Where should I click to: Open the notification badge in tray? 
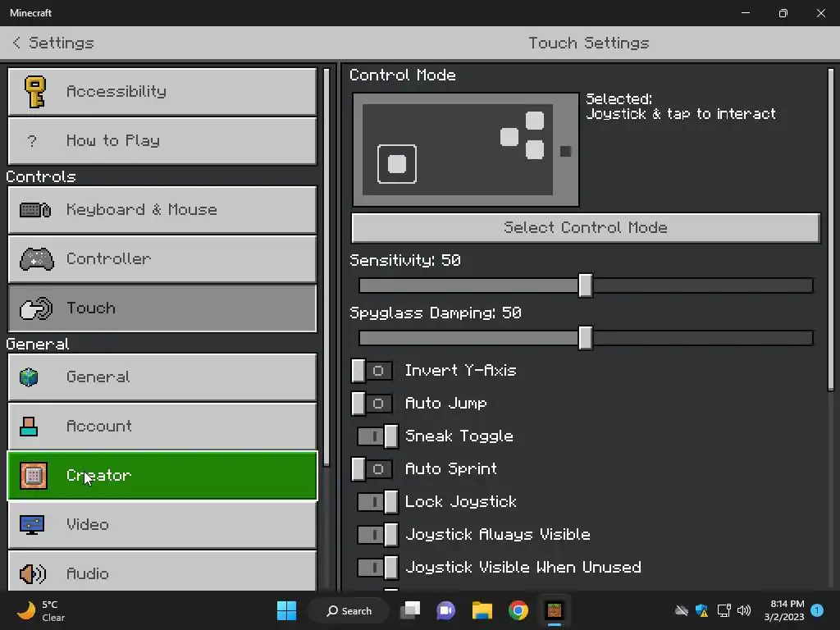tap(817, 610)
